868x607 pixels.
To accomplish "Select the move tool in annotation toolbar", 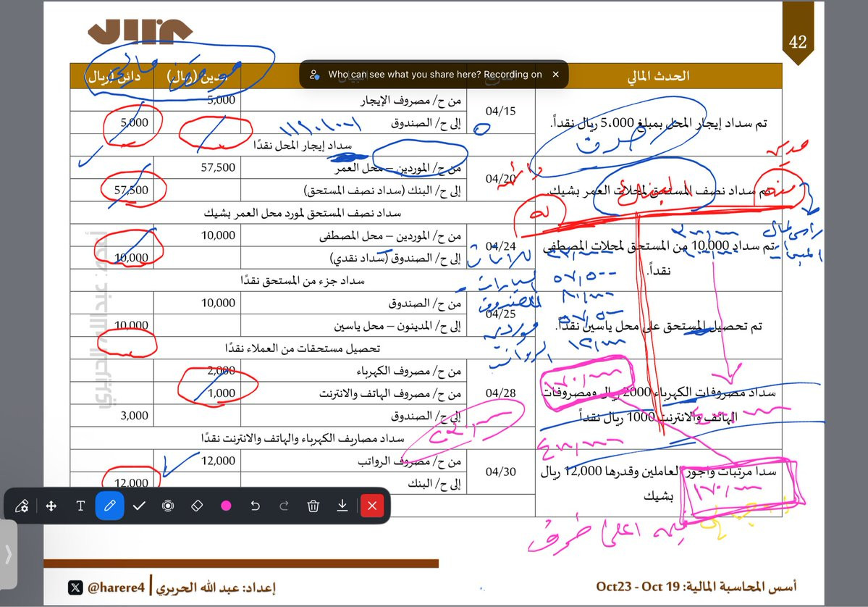I will pos(51,506).
